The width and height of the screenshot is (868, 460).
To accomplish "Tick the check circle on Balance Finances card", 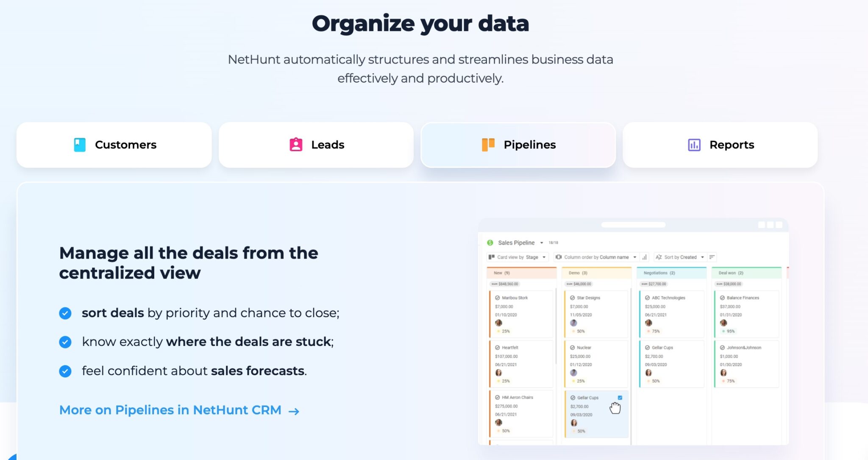I will tap(722, 298).
